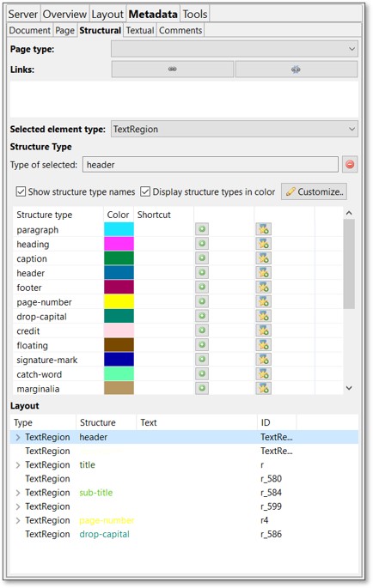Click the green plus icon for floating
This screenshot has width=373, height=588.
(202, 344)
